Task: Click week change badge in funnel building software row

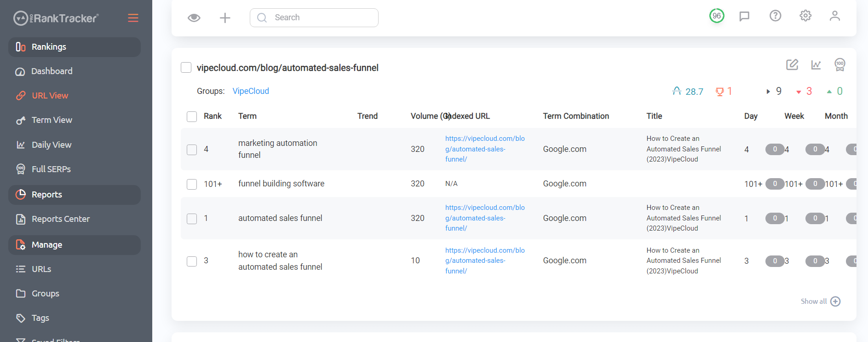Action: click(x=815, y=184)
